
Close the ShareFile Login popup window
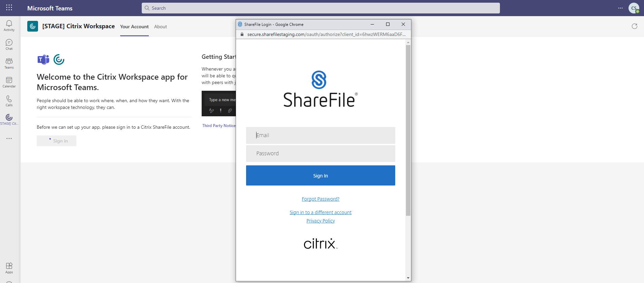click(403, 24)
